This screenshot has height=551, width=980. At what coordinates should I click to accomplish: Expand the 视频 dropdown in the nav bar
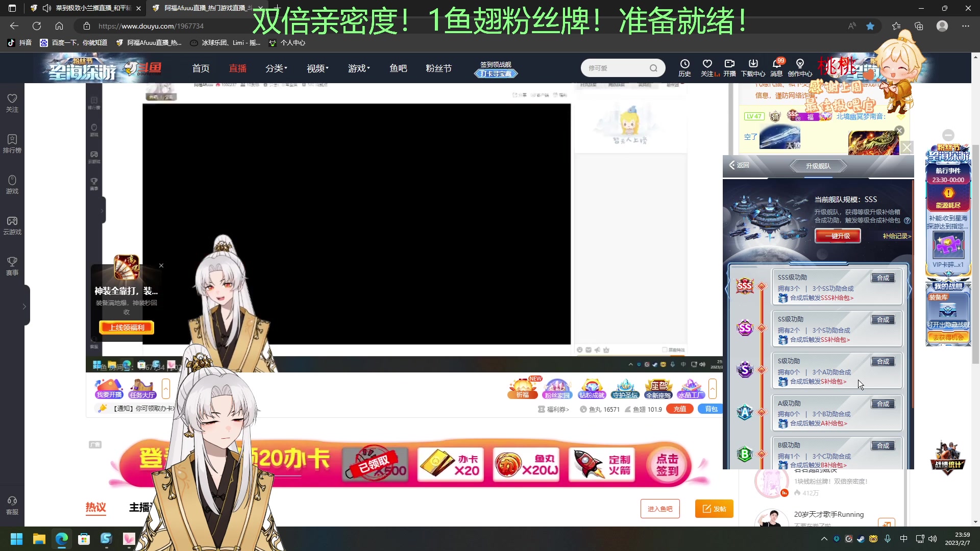[x=317, y=68]
